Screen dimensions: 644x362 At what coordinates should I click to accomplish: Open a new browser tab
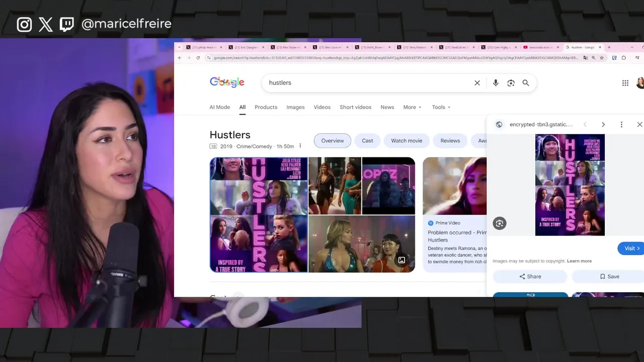coord(609,47)
